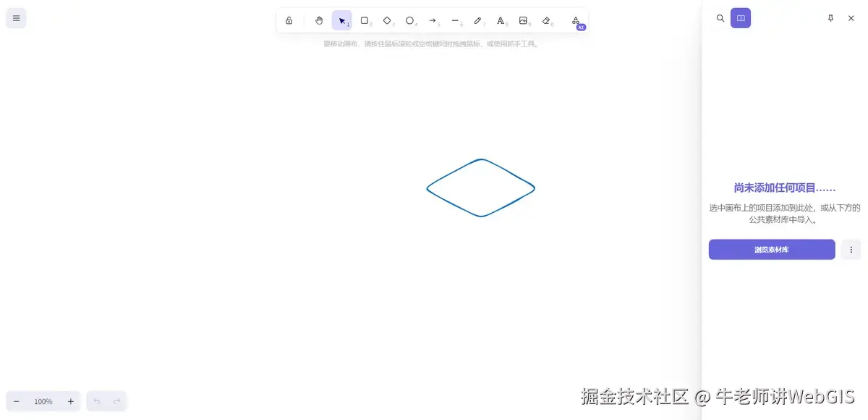Click the 尚未添加任何项目 heading text
The image size is (868, 420).
pyautogui.click(x=785, y=188)
